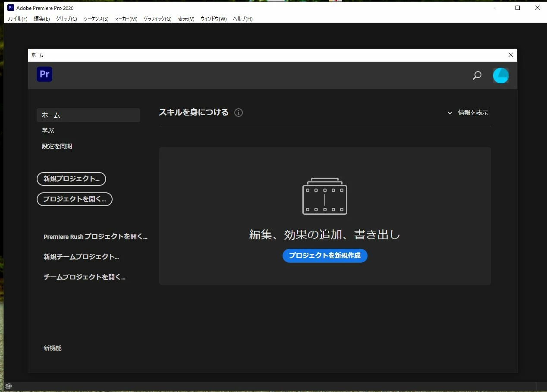This screenshot has width=547, height=392.
Task: Open ヘルプ(H) menu
Action: (243, 19)
